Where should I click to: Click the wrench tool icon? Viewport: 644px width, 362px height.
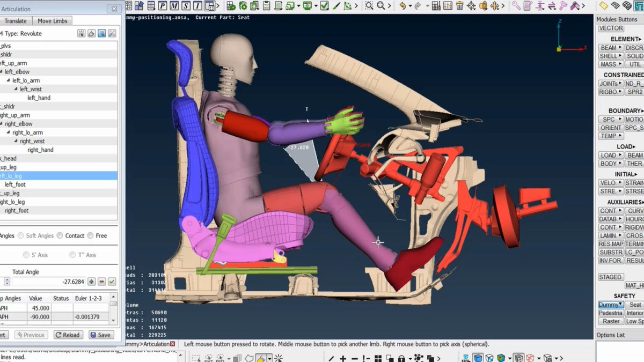(x=516, y=6)
